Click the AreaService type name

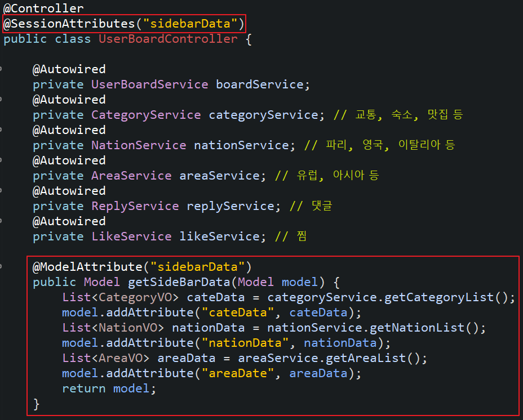tap(131, 176)
